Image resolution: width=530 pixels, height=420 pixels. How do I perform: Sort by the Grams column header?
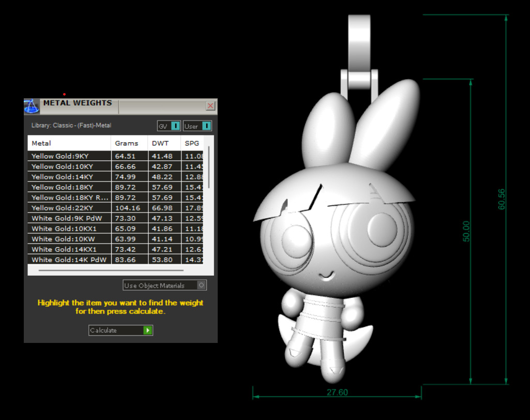click(129, 143)
